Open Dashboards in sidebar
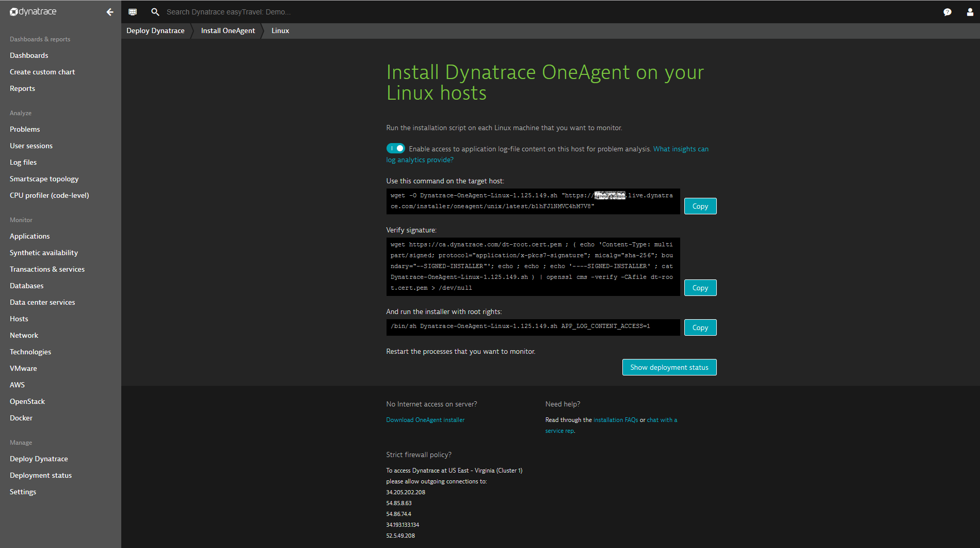The image size is (980, 548). (29, 55)
